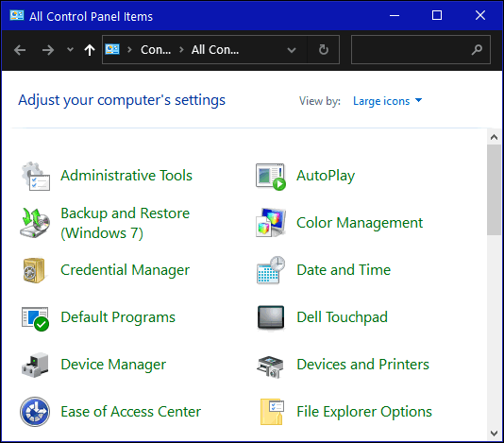Click the Control Panel icon in title bar
This screenshot has height=443, width=504.
[17, 15]
